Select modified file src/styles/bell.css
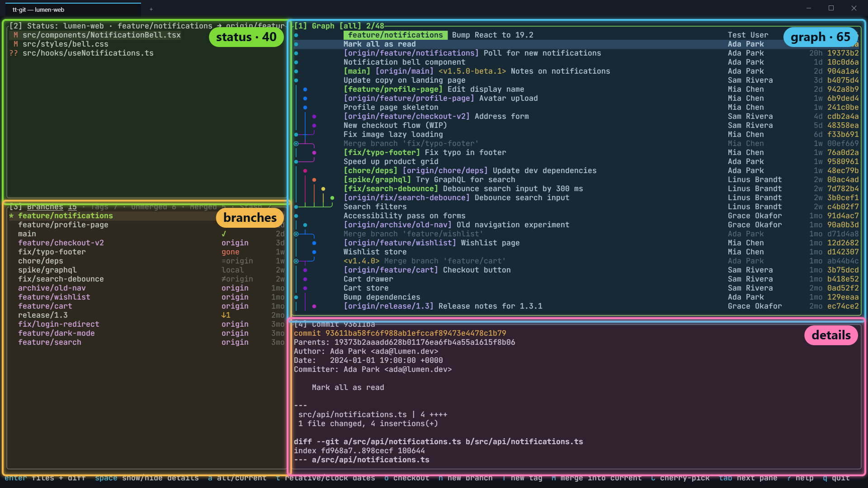This screenshot has width=868, height=488. pyautogui.click(x=59, y=44)
